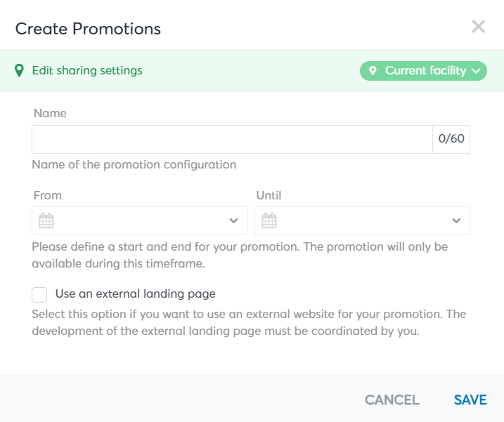Image resolution: width=504 pixels, height=422 pixels.
Task: Click the green location pin beside Edit sharing settings
Action: coord(19,71)
